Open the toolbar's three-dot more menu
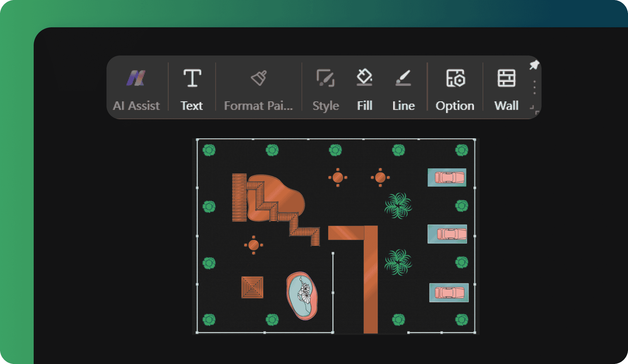628x364 pixels. (x=535, y=87)
